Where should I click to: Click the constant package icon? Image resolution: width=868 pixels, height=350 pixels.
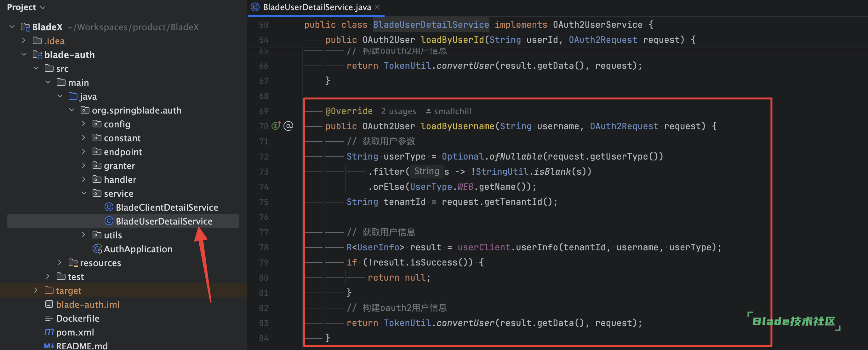[x=97, y=137]
